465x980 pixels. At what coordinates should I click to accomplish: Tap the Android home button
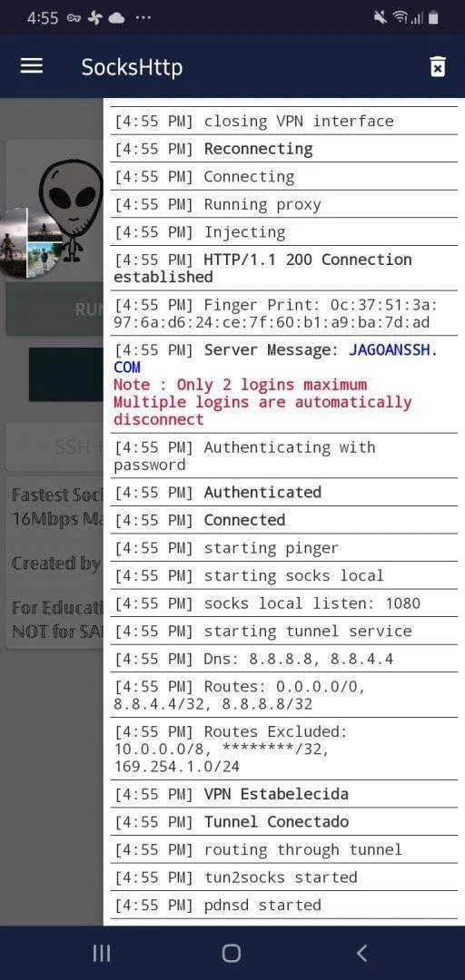pos(232,953)
